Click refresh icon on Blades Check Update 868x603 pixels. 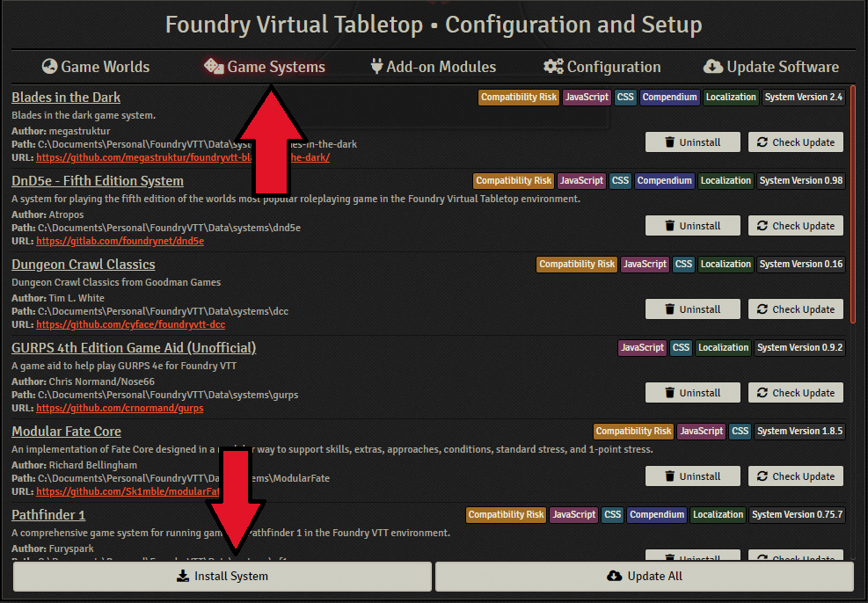coord(762,142)
